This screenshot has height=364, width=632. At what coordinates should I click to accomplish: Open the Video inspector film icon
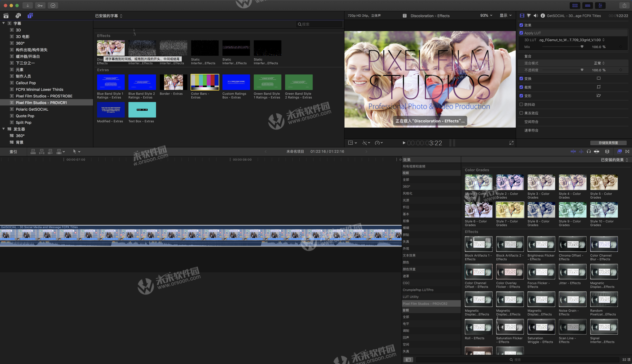522,16
